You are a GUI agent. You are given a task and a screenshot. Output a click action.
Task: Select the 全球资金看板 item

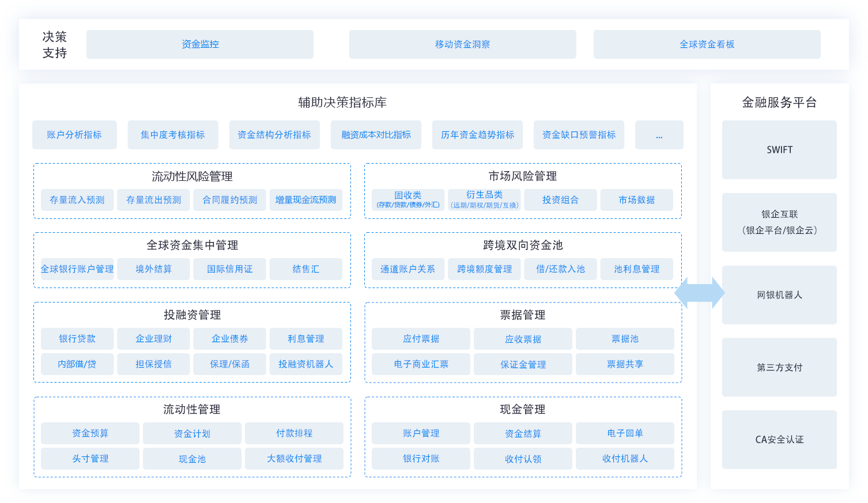[707, 44]
